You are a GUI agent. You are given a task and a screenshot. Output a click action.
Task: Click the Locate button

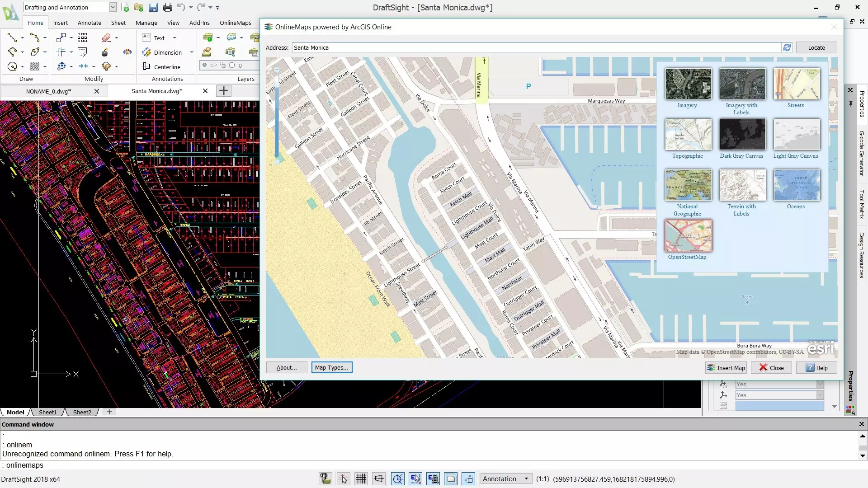(816, 47)
